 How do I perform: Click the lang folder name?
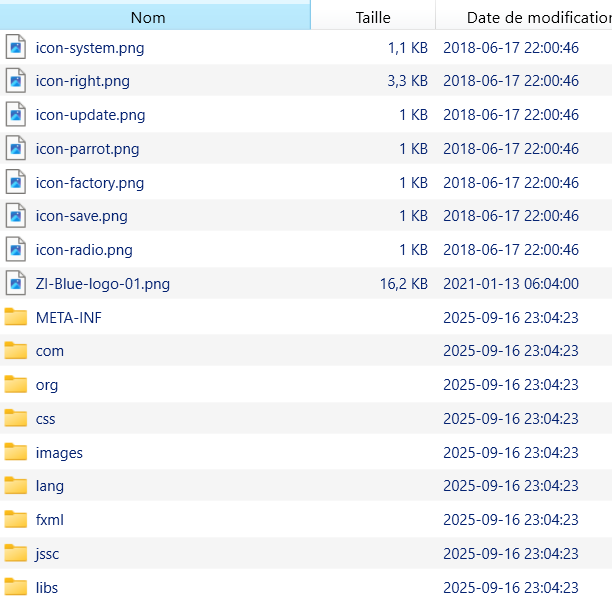(x=50, y=486)
